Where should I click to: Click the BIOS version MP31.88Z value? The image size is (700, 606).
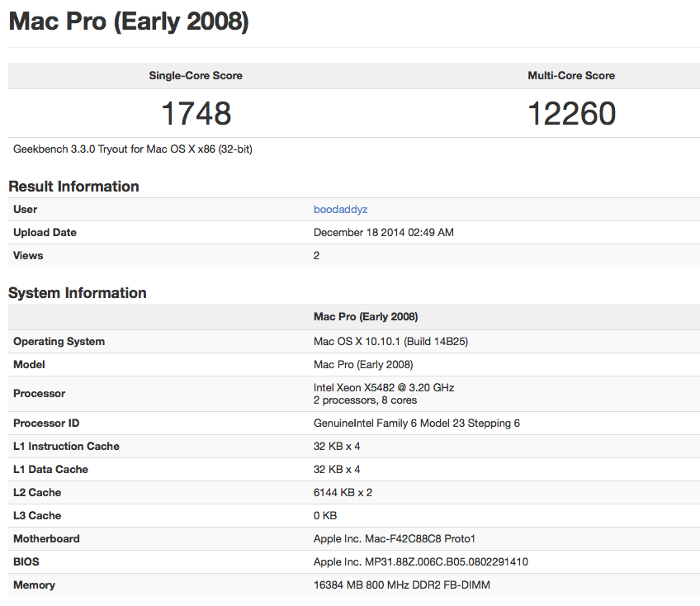point(421,562)
